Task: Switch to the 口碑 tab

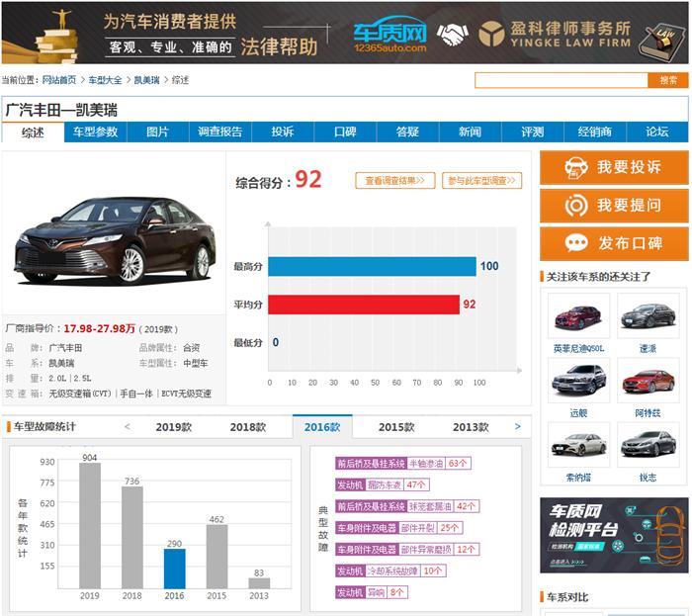Action: click(345, 132)
